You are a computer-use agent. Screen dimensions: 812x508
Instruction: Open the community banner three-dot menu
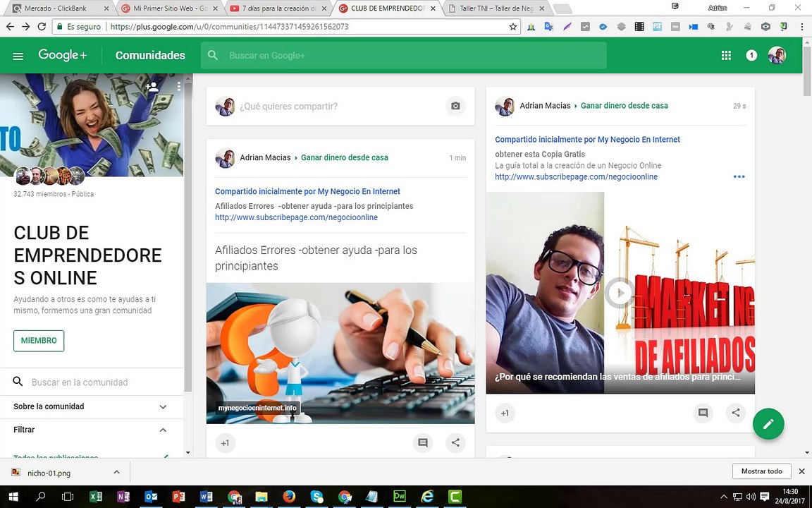pos(178,87)
